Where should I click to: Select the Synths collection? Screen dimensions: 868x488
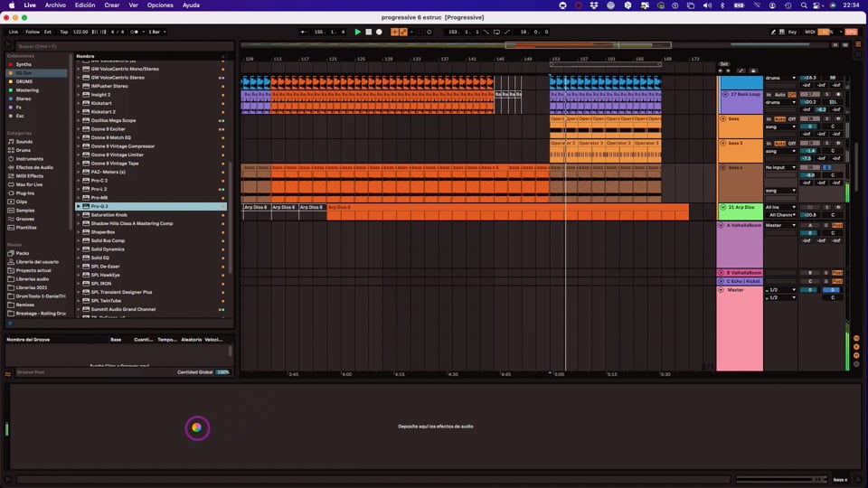coord(24,64)
